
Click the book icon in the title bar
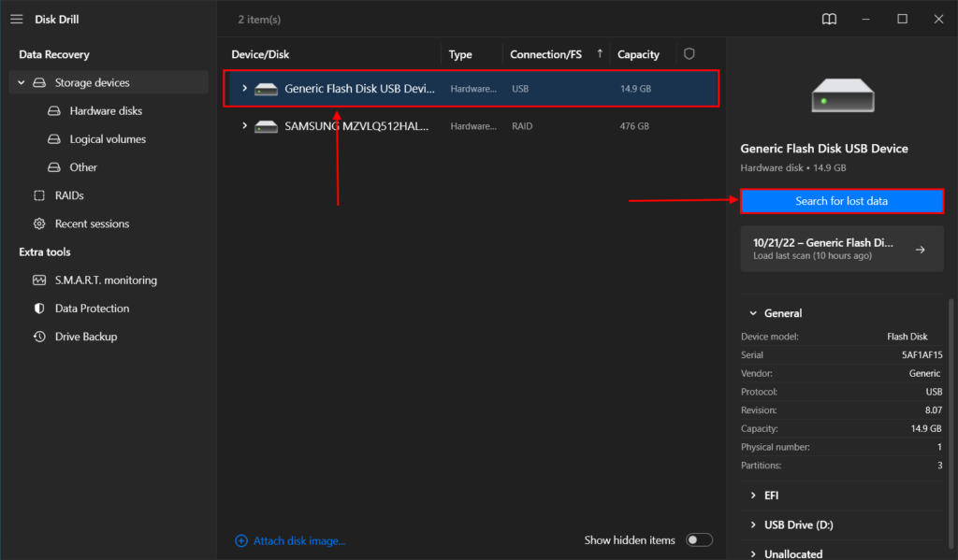[x=829, y=19]
